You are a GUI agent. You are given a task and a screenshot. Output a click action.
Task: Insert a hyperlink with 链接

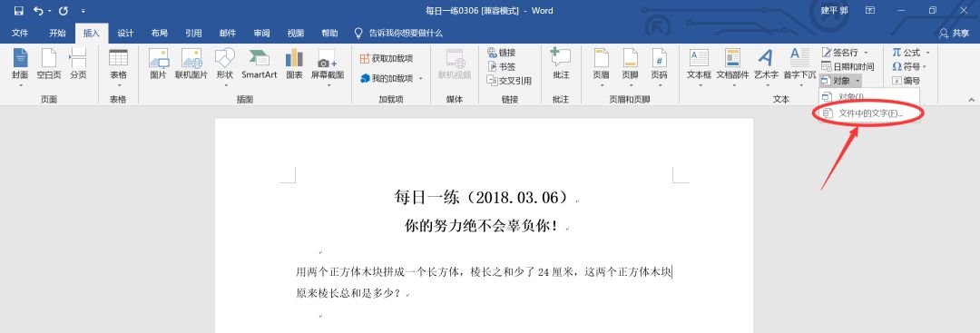pyautogui.click(x=502, y=53)
